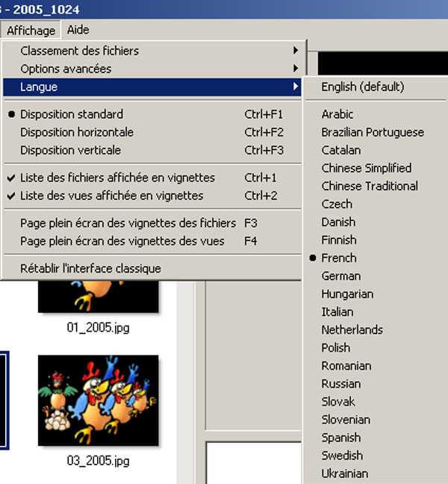The image size is (448, 484).
Task: Choose Rétablir l'interface classique
Action: [152, 268]
